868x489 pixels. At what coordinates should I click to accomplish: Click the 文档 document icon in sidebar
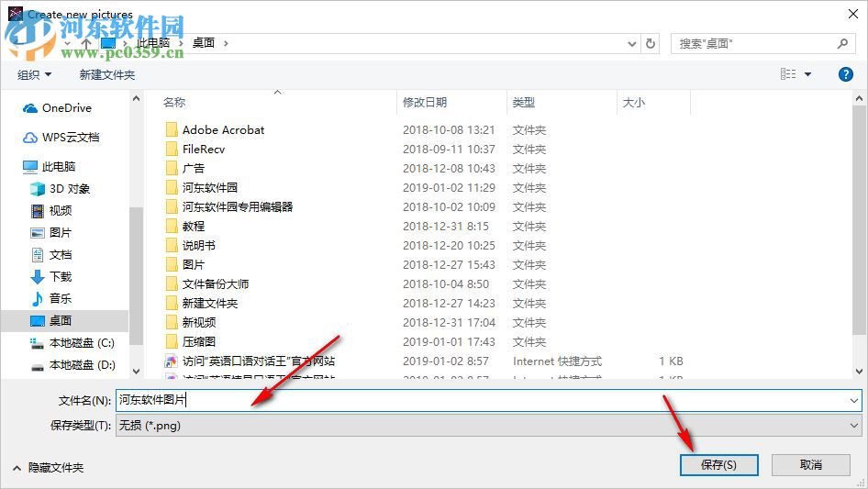click(37, 255)
